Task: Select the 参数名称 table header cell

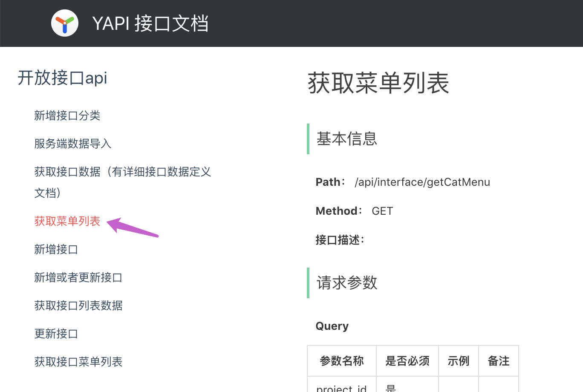Action: [x=341, y=360]
